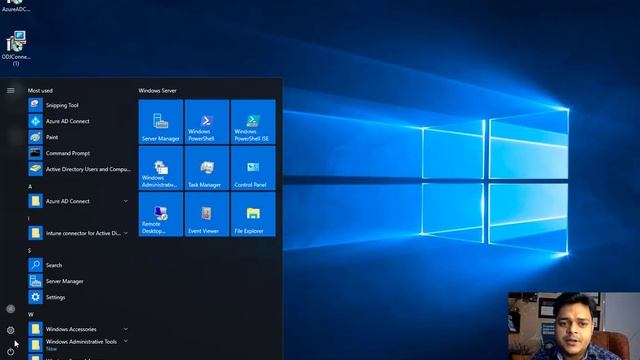Open the Windows Administrative Tools tile

(x=161, y=168)
